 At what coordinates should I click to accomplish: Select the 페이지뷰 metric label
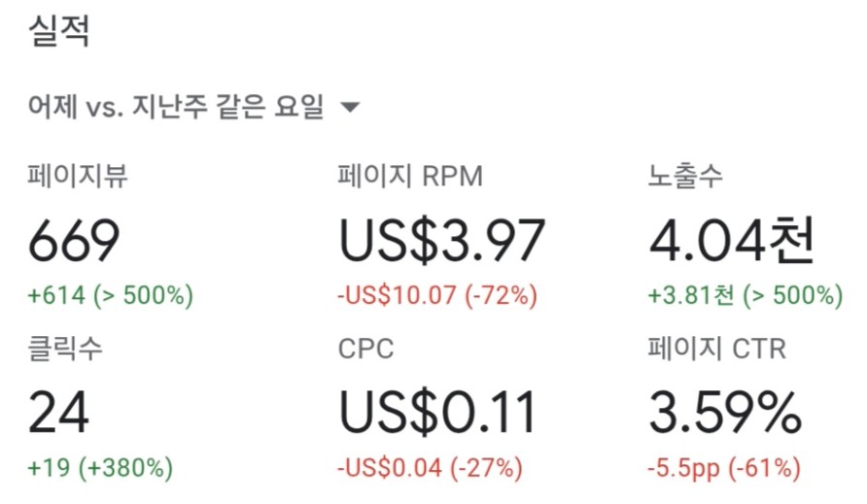[78, 177]
